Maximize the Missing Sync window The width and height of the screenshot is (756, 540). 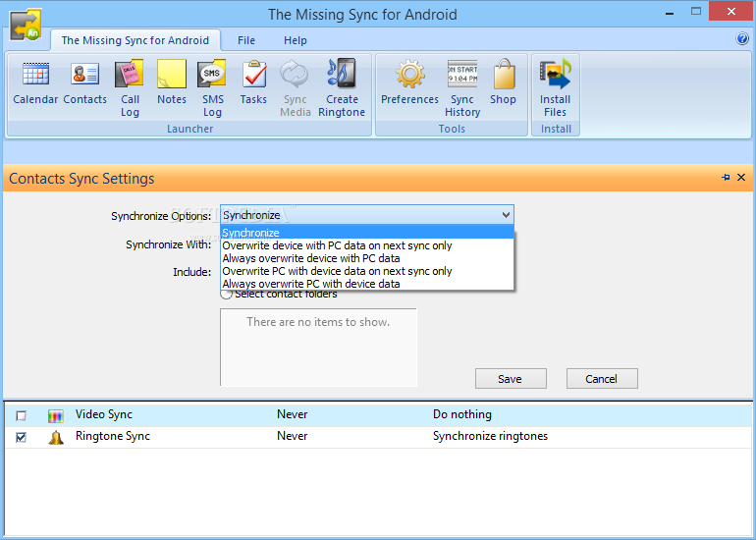[696, 12]
